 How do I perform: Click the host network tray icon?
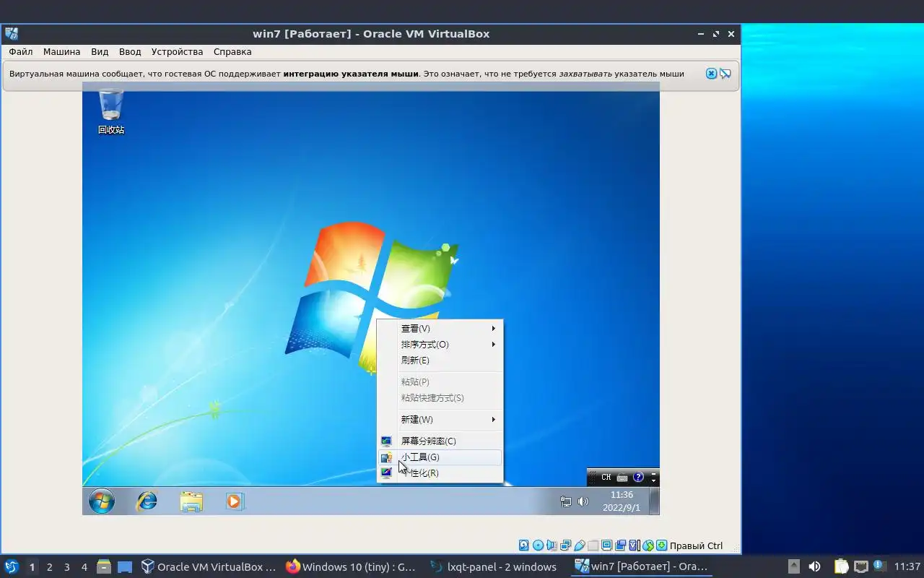point(860,566)
